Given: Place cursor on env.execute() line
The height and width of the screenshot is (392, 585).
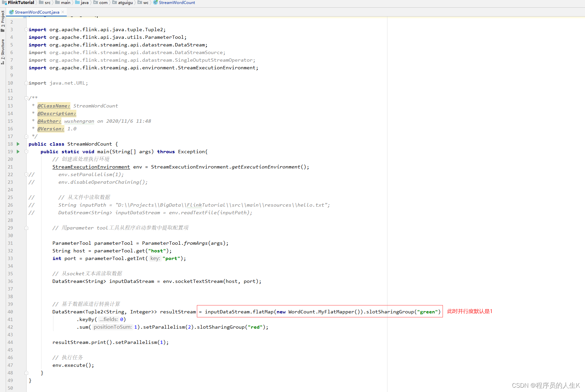Looking at the screenshot, I should point(73,365).
